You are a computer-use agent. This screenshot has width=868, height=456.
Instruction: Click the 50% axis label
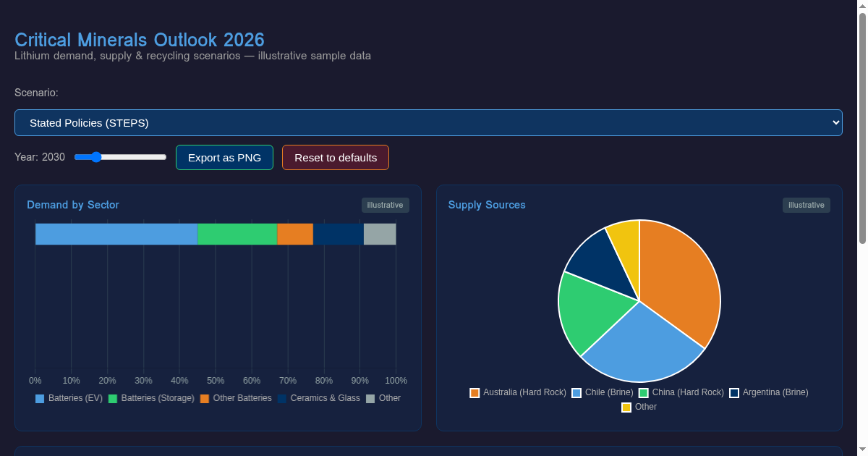pyautogui.click(x=216, y=381)
